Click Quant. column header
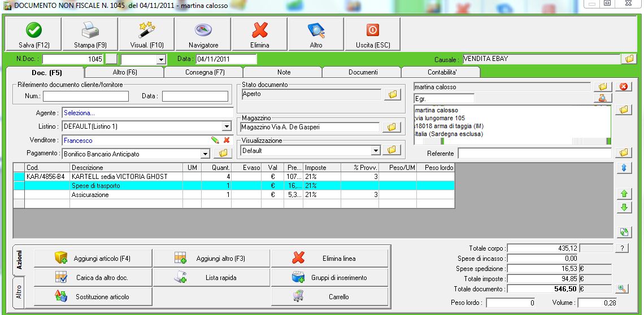This screenshot has width=644, height=315. click(216, 168)
